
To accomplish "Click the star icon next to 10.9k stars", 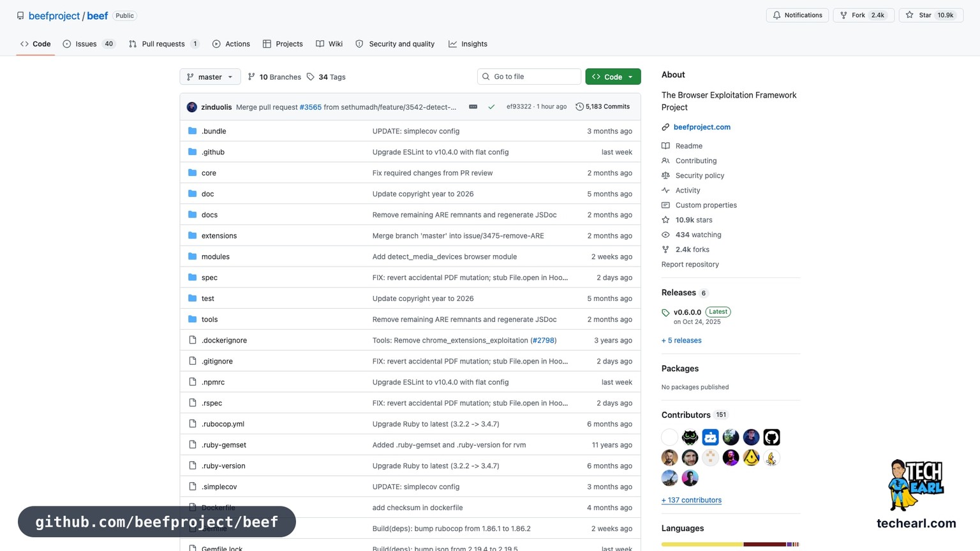I will coord(665,220).
